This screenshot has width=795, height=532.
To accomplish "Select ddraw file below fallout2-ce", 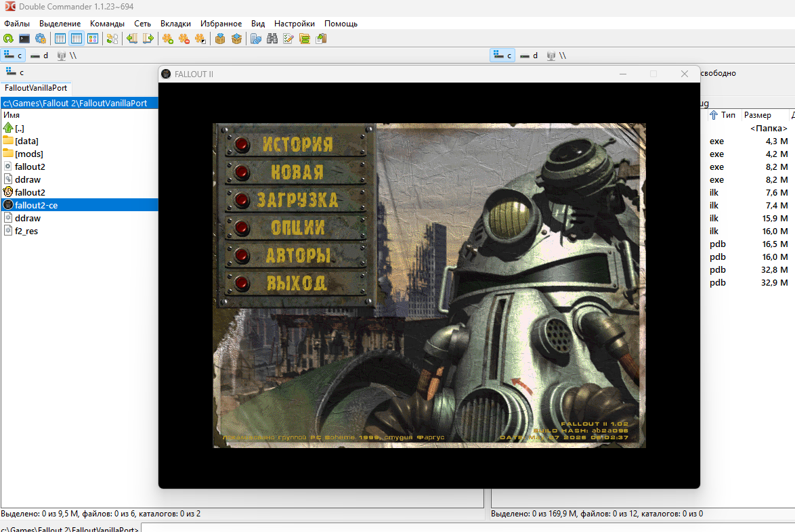I will pos(80,218).
